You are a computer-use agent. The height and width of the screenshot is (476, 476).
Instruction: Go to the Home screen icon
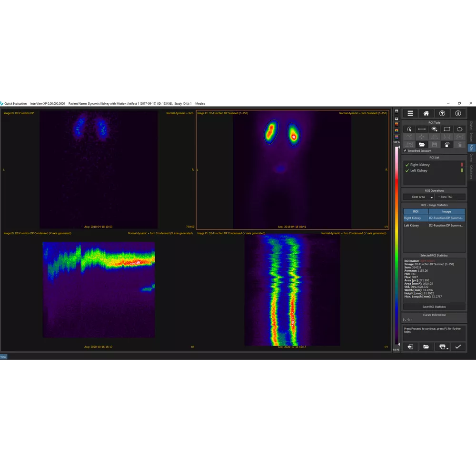pos(426,113)
